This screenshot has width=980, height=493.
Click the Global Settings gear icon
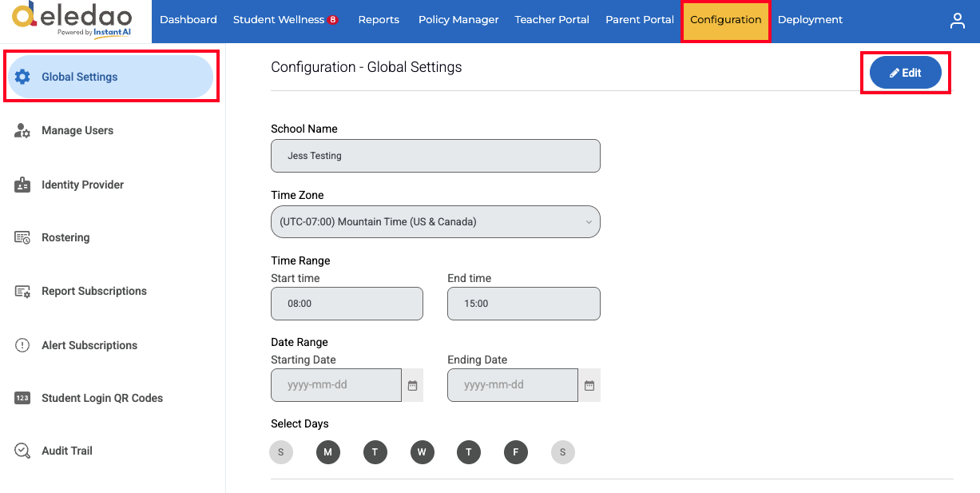tap(22, 77)
